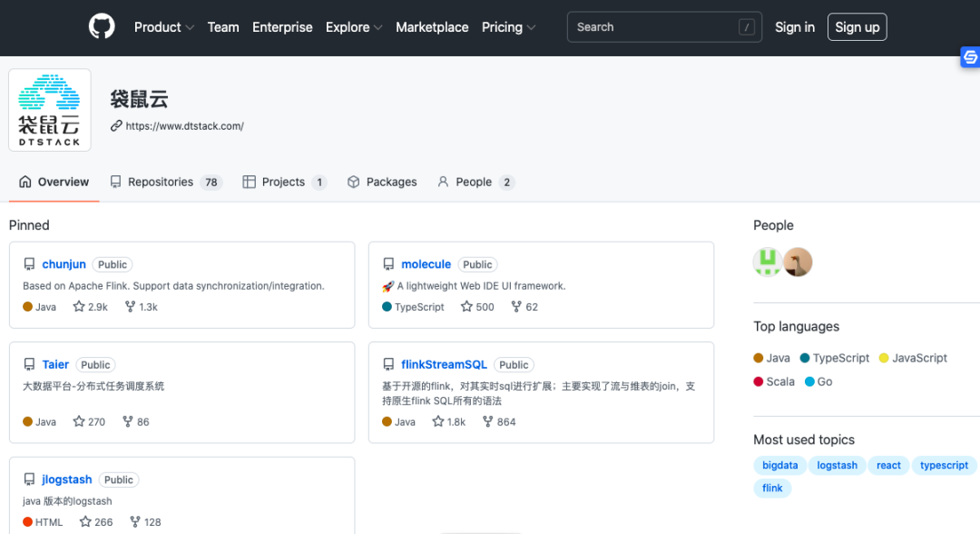This screenshot has height=534, width=980.
Task: Click the star icon on flinkStreamSQL
Action: pyautogui.click(x=438, y=421)
